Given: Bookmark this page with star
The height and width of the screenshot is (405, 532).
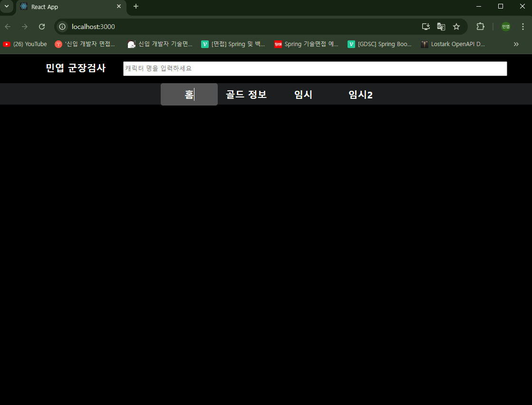Looking at the screenshot, I should pyautogui.click(x=456, y=27).
